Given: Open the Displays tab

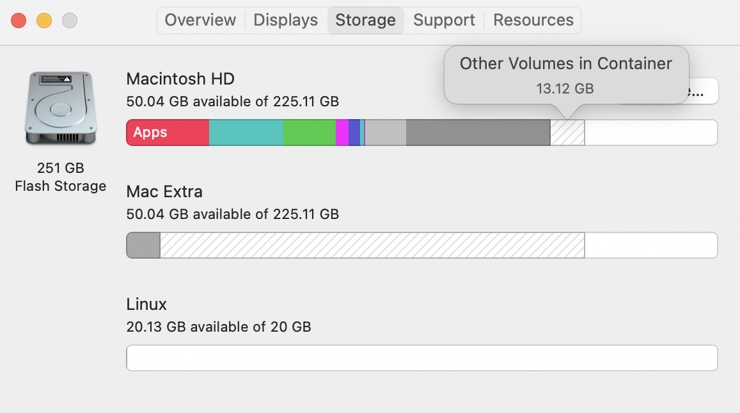Looking at the screenshot, I should click(286, 20).
